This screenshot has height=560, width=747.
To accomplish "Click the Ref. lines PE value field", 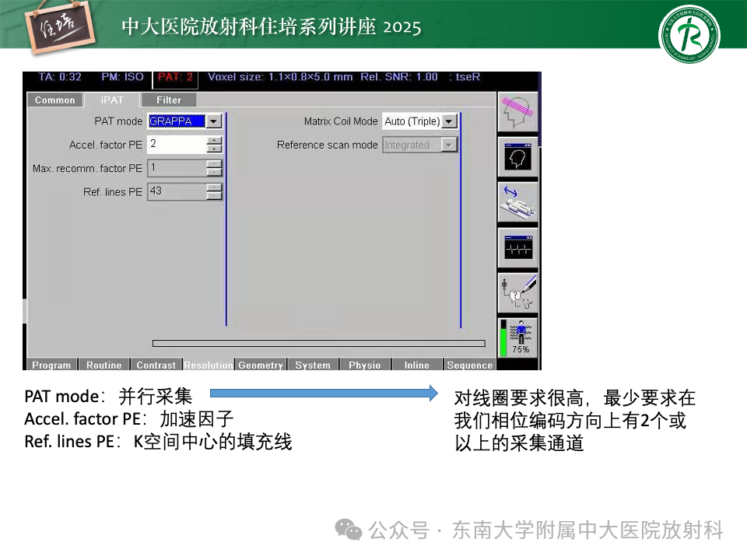I will click(x=177, y=191).
